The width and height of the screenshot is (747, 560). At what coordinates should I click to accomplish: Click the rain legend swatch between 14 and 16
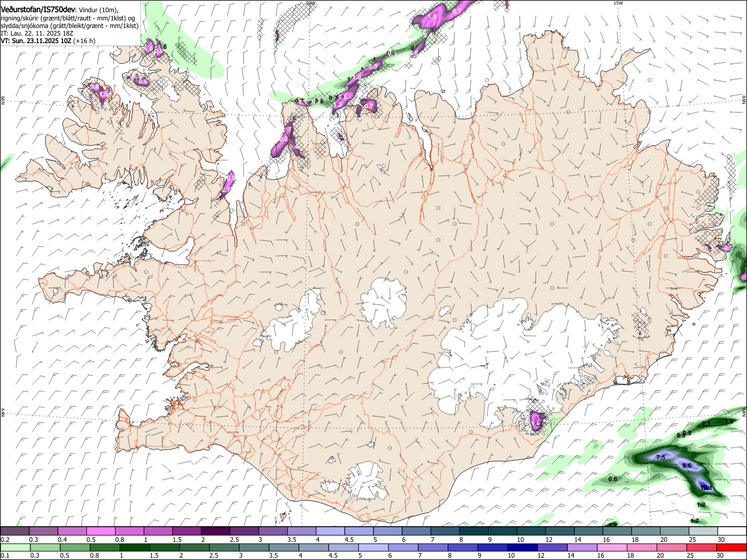pyautogui.click(x=582, y=547)
